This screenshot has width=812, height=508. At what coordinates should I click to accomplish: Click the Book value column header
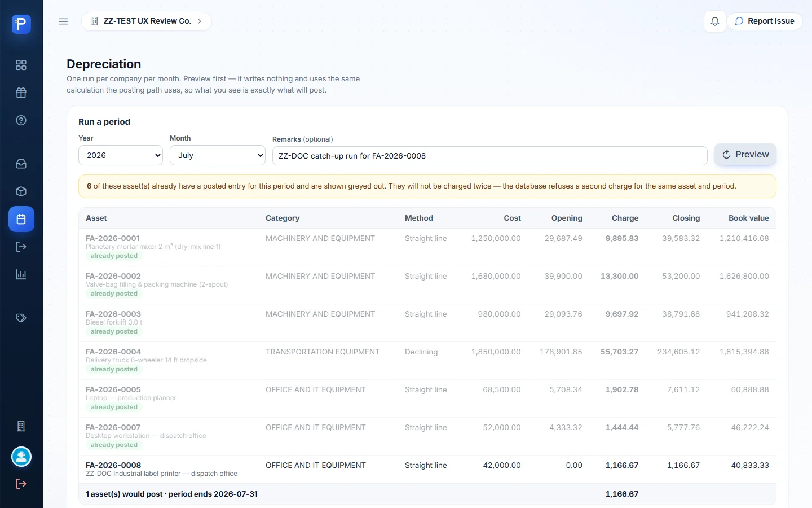click(x=749, y=218)
